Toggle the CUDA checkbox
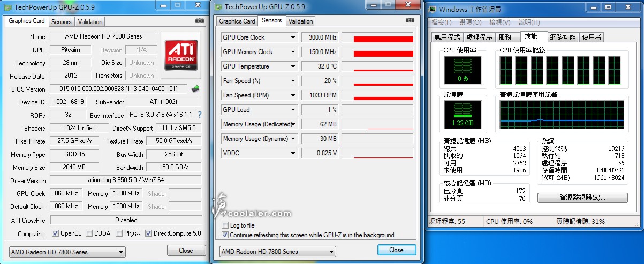 [89, 233]
